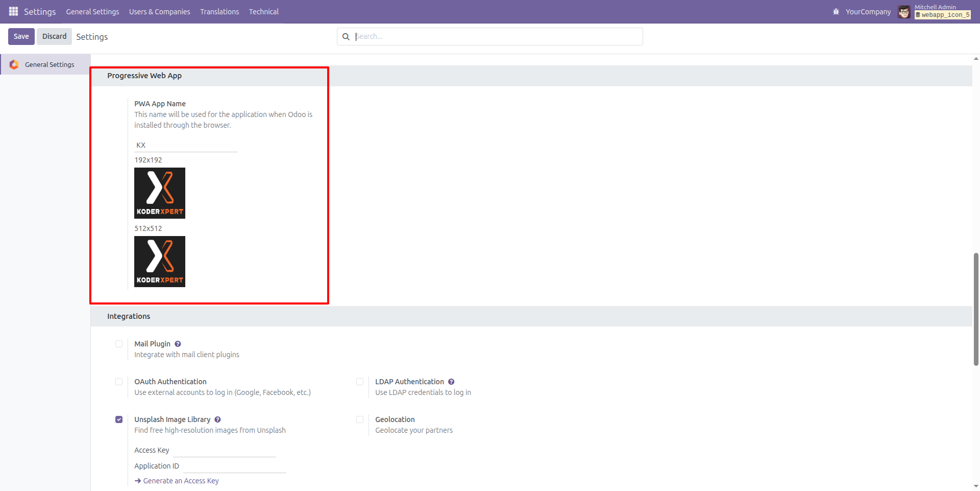Screen dimensions: 980x491
Task: Open help icon next to LDAP Authentication
Action: click(x=451, y=382)
